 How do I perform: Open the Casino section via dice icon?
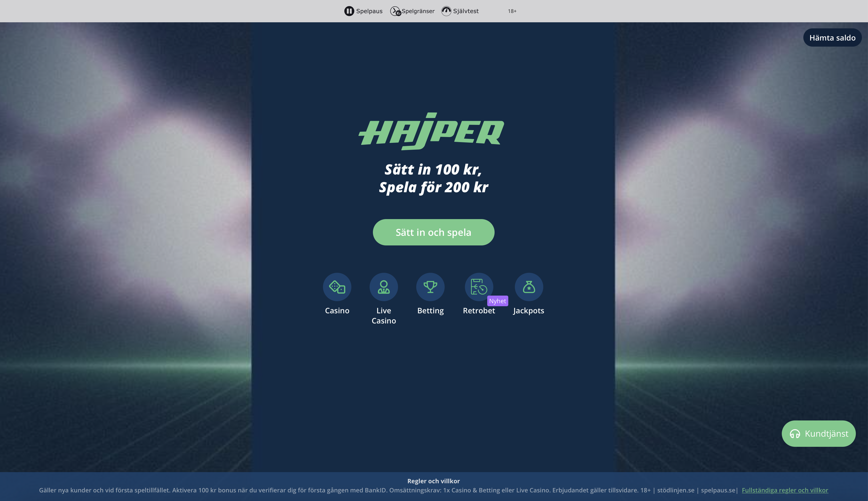pos(337,287)
